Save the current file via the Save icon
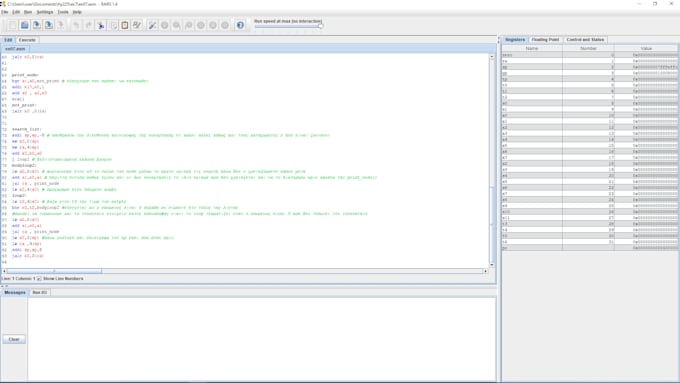 [37, 25]
